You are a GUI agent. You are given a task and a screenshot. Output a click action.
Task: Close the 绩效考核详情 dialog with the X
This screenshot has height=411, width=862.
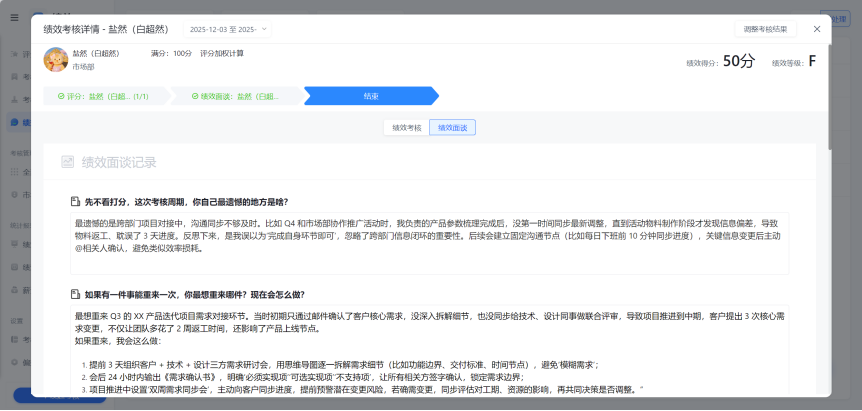click(x=817, y=29)
